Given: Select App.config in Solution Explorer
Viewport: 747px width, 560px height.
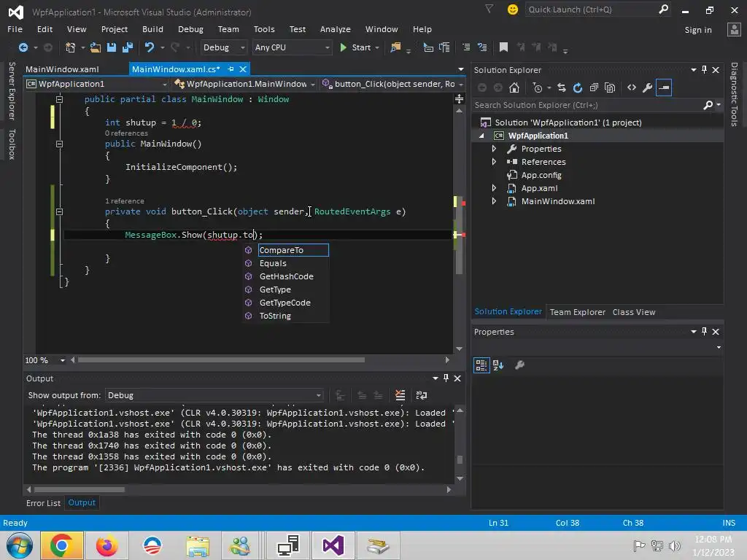Looking at the screenshot, I should [x=541, y=175].
